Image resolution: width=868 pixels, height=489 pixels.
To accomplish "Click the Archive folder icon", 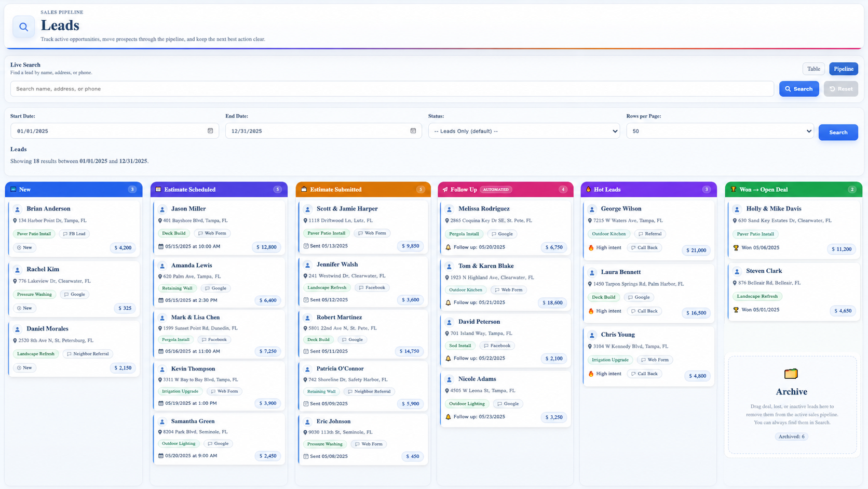I will tap(791, 374).
